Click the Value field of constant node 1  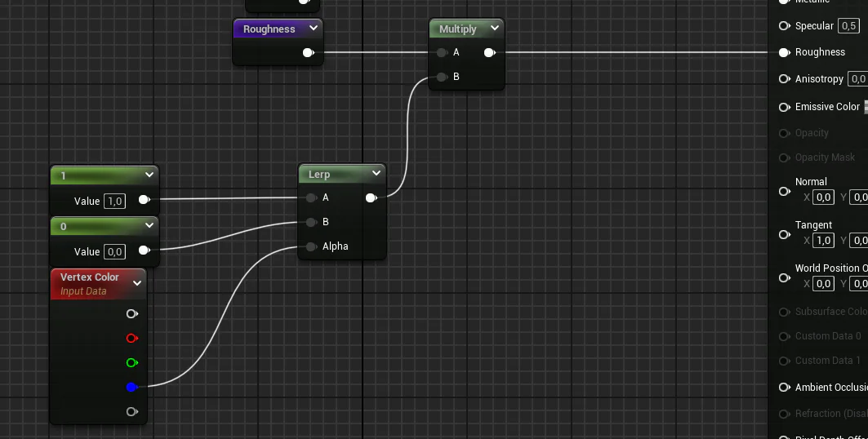pyautogui.click(x=115, y=201)
